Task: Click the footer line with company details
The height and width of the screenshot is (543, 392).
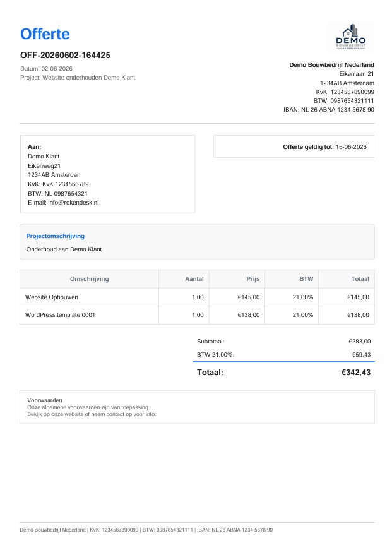Action: pos(146,530)
